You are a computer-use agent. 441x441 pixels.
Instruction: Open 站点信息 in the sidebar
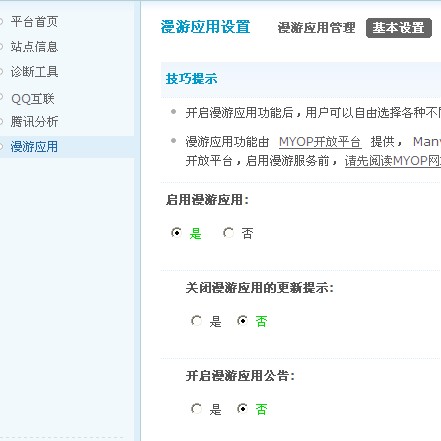tap(34, 47)
